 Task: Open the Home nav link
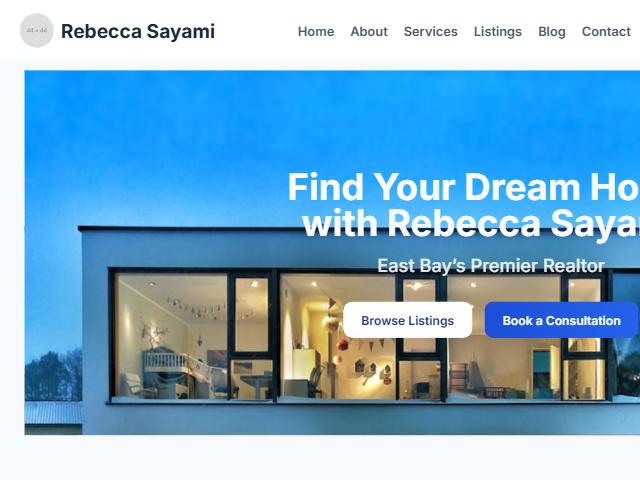(x=316, y=31)
